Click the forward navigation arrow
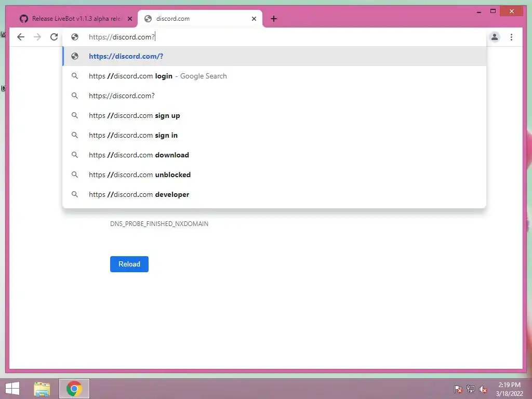 [x=37, y=37]
